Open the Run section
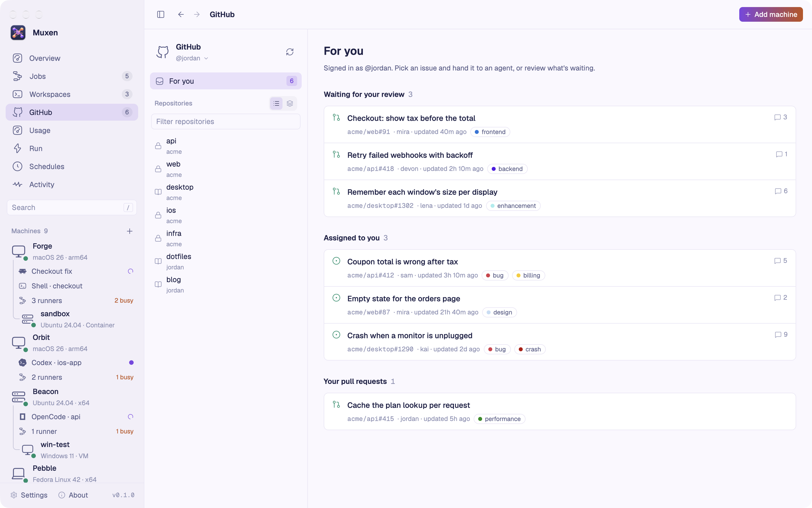 tap(72, 149)
